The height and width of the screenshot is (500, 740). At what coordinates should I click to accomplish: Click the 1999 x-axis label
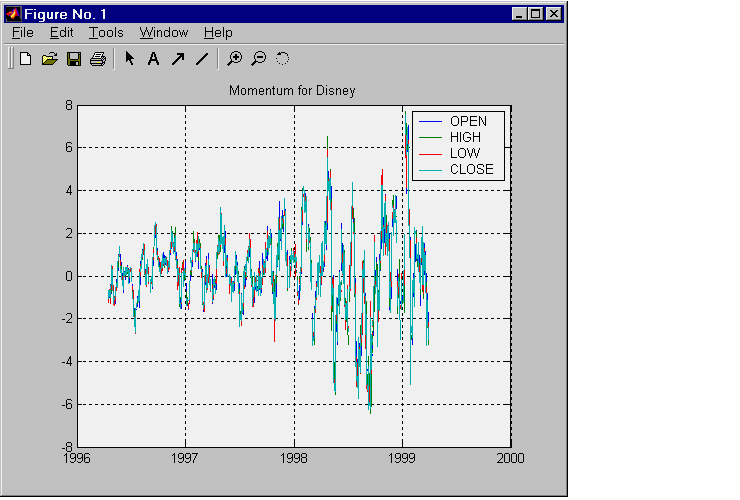pyautogui.click(x=402, y=458)
